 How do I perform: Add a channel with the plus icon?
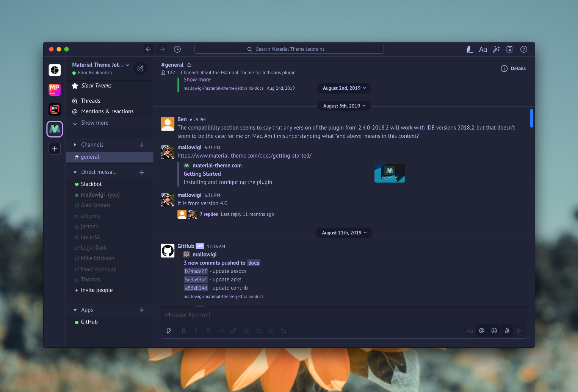142,145
